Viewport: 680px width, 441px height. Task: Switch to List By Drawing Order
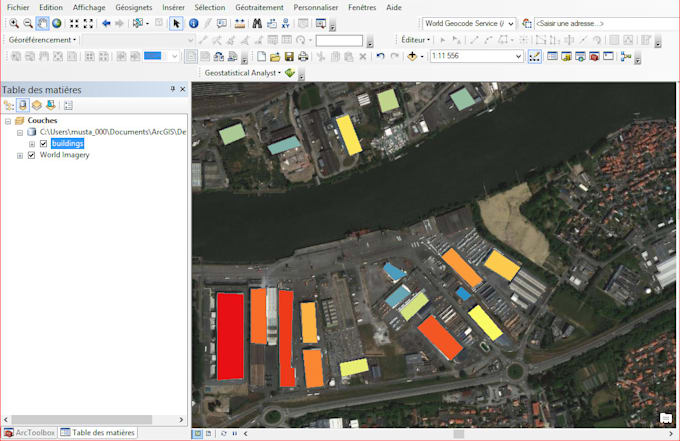9,105
